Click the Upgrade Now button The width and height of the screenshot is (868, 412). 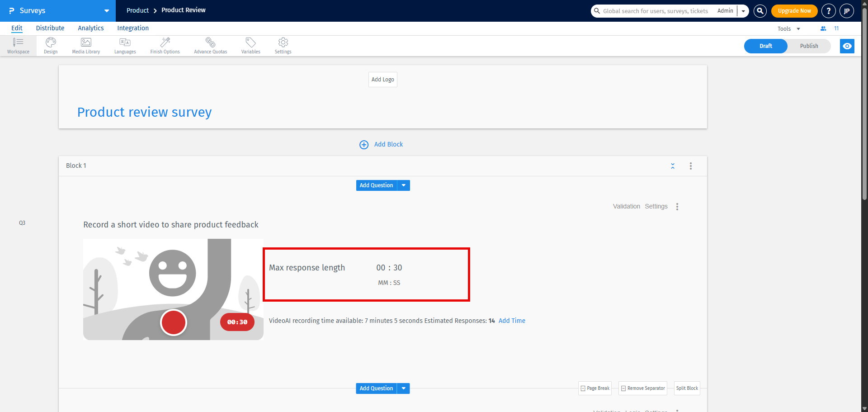pyautogui.click(x=794, y=11)
